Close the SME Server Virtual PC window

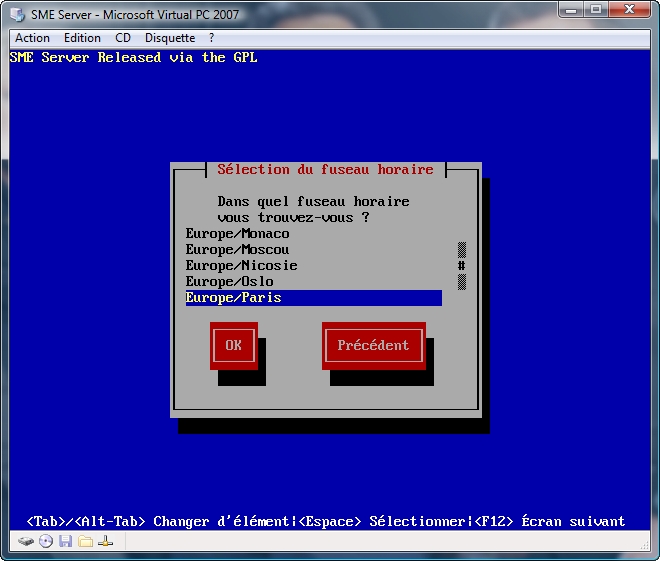[x=629, y=10]
